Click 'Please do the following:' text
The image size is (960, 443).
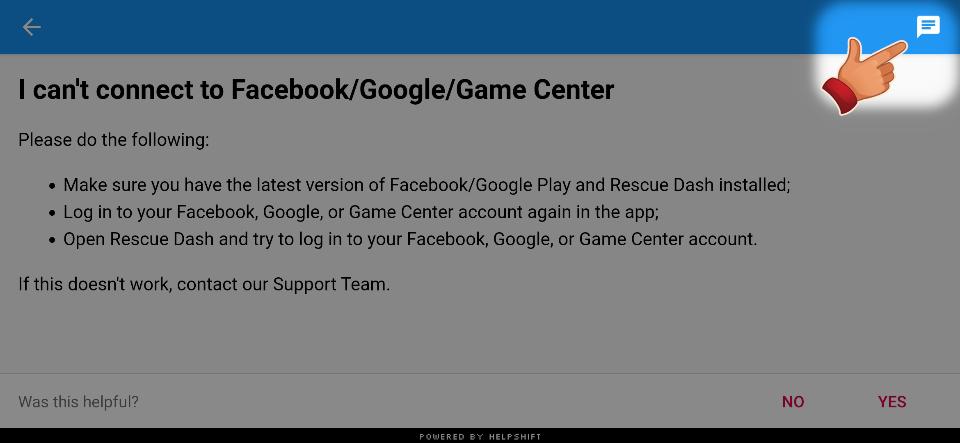(x=114, y=140)
